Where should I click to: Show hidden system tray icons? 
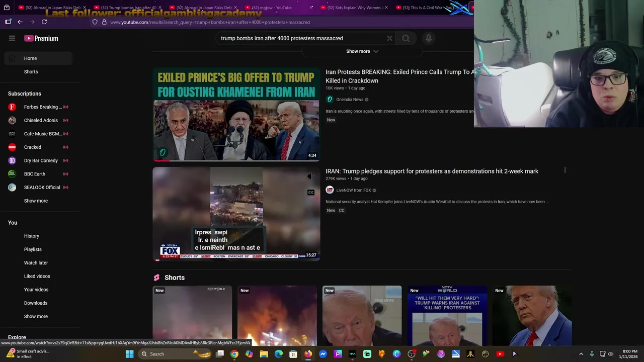581,354
